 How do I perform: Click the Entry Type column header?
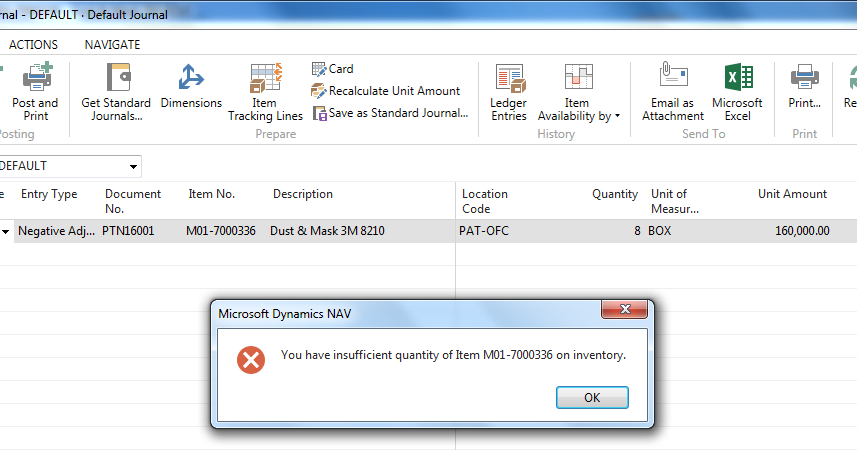pyautogui.click(x=49, y=194)
